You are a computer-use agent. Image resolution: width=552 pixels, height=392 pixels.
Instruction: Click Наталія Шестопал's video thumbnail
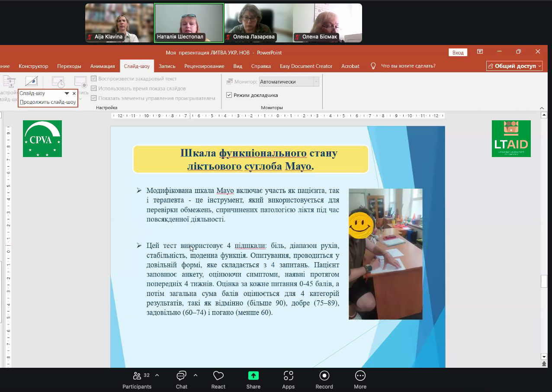click(189, 23)
